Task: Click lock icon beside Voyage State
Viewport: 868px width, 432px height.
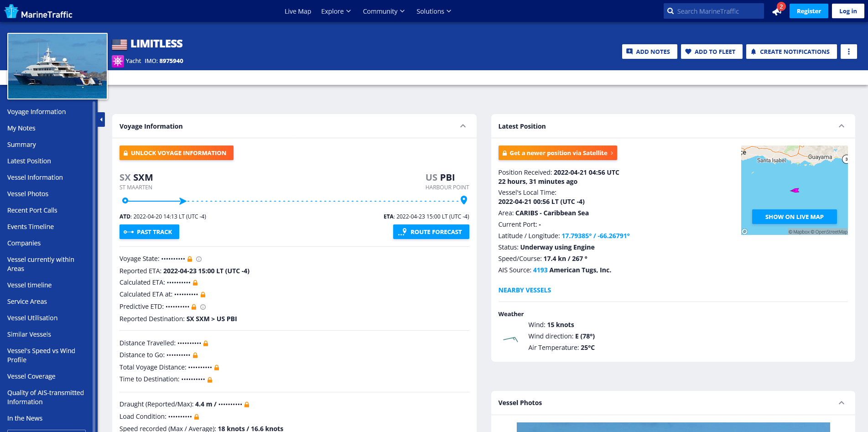Action: tap(190, 259)
